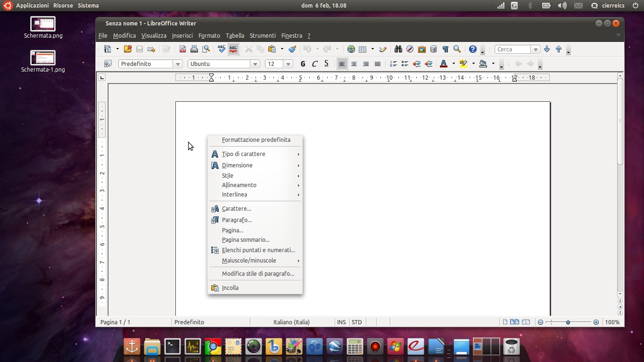Open the Formato menu

209,36
